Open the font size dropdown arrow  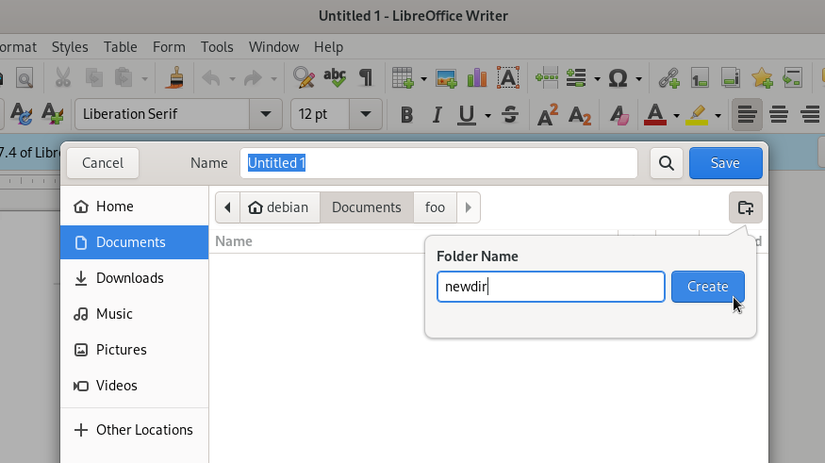point(366,114)
